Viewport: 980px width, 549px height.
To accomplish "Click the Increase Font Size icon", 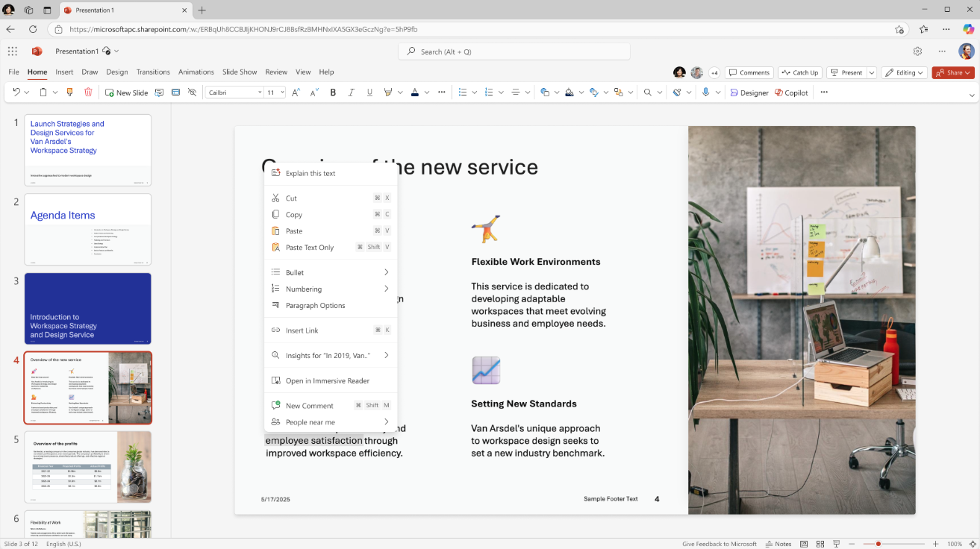I will (296, 92).
